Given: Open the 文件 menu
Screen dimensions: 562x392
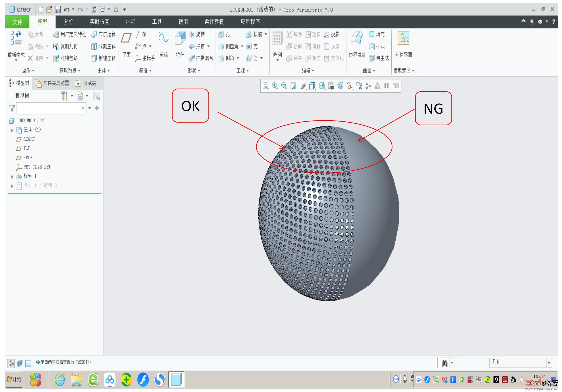Looking at the screenshot, I should [x=17, y=22].
